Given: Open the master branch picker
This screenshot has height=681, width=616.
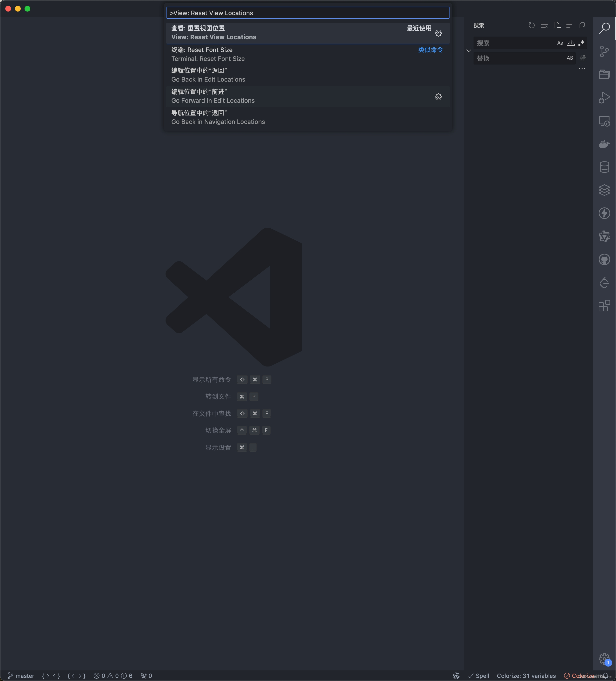Looking at the screenshot, I should pyautogui.click(x=21, y=676).
